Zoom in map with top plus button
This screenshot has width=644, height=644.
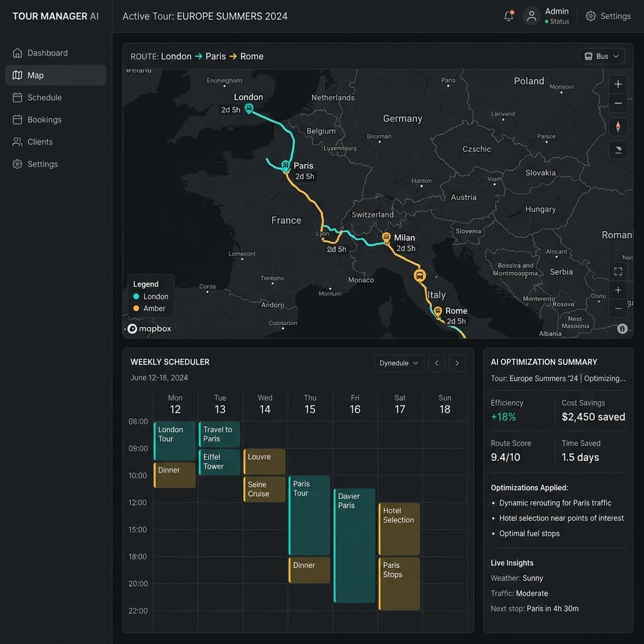point(618,84)
